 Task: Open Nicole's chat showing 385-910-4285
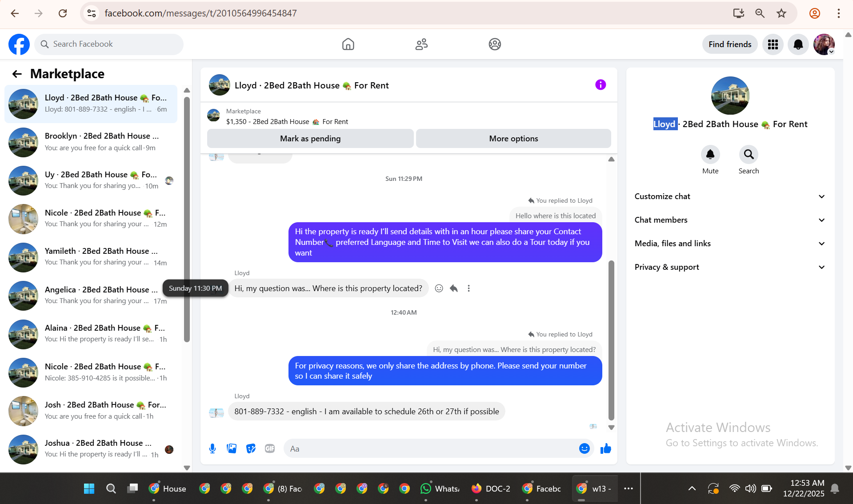coord(91,372)
